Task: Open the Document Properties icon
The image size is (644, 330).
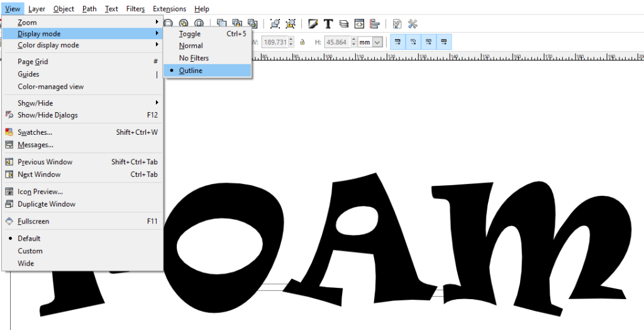Action: pos(397,23)
